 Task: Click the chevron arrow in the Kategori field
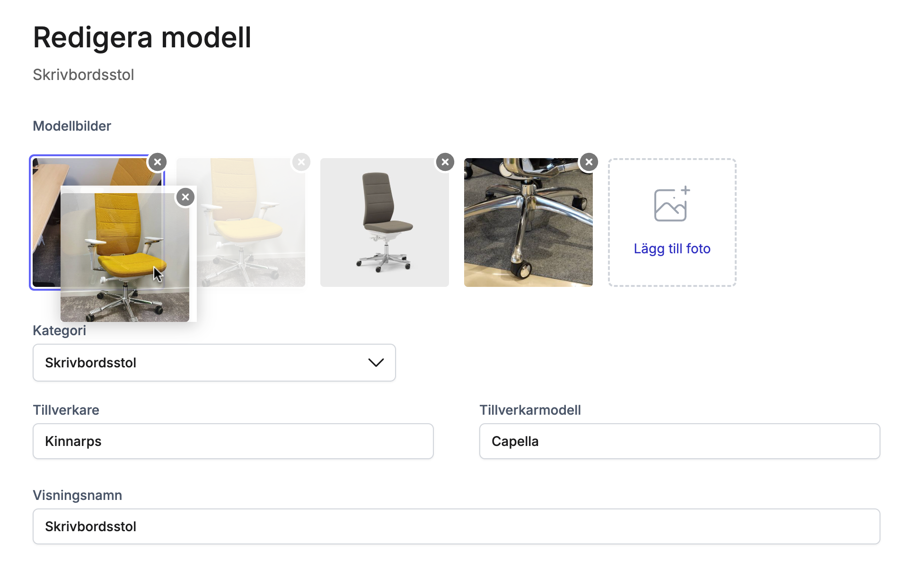376,363
